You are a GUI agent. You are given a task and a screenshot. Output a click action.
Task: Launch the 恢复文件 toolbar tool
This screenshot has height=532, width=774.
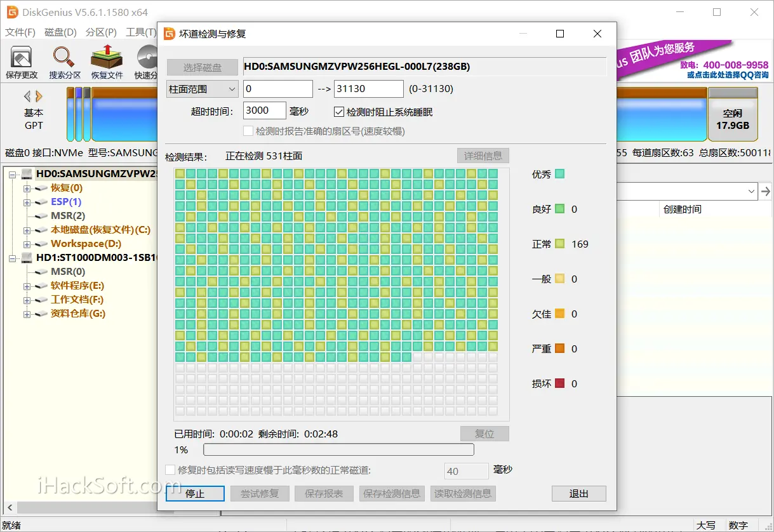pos(107,62)
